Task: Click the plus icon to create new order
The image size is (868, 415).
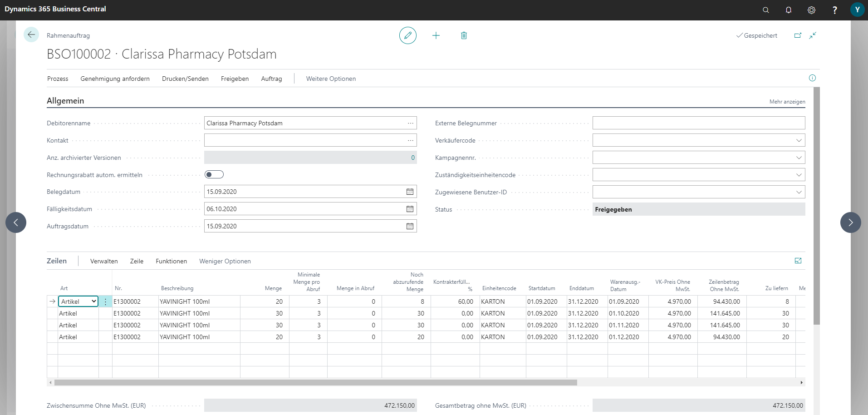Action: [x=436, y=35]
